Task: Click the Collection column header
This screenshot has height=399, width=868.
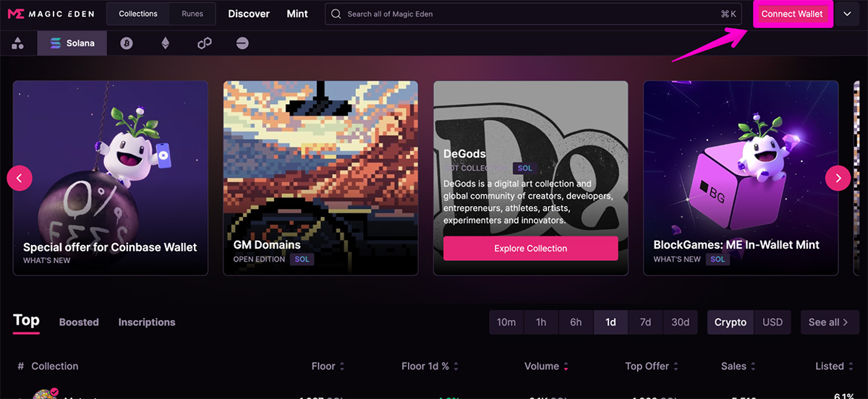Action: [x=55, y=366]
